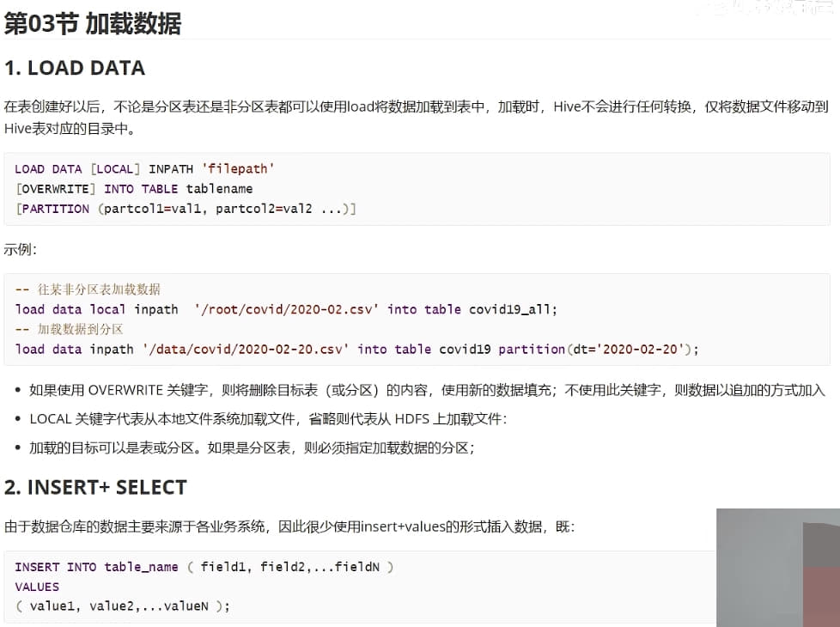Click the comment "-- 加载数据到分区"
This screenshot has width=840, height=627.
coord(70,329)
